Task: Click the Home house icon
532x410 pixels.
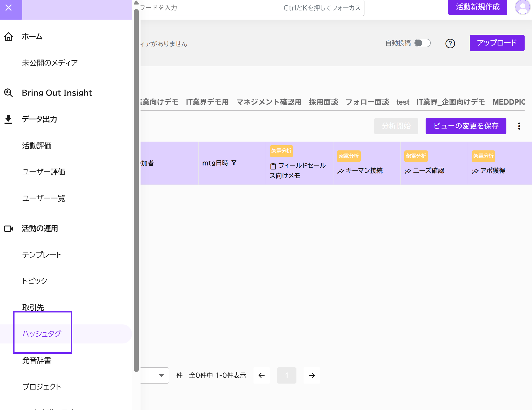Action: pos(9,37)
